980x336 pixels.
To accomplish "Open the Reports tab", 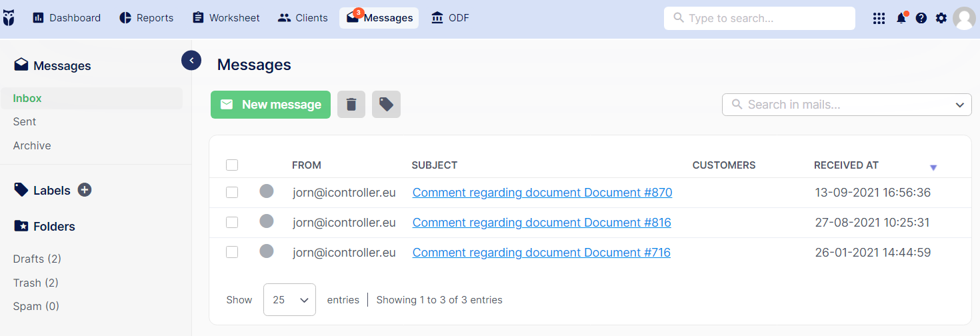I will (x=147, y=18).
